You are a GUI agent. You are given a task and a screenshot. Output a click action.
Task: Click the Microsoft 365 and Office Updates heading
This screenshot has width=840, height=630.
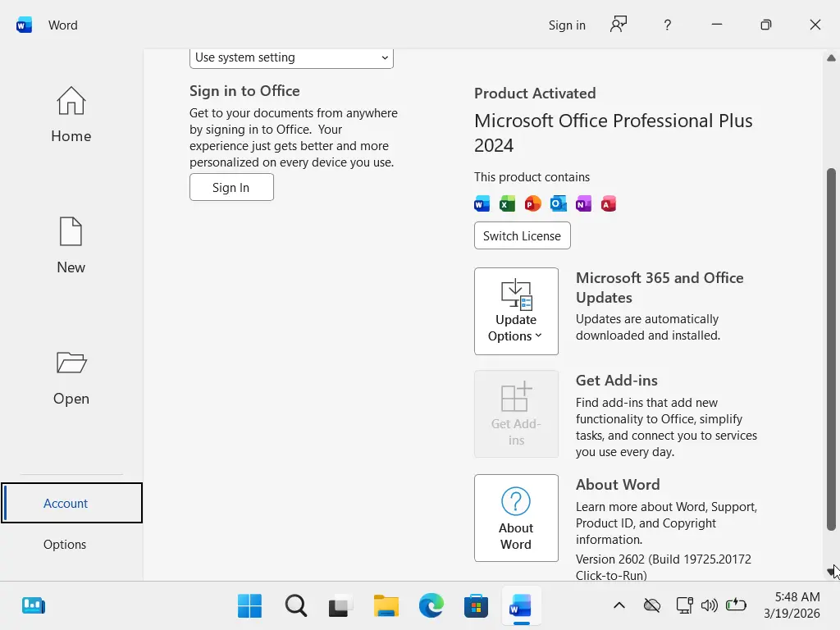click(660, 288)
